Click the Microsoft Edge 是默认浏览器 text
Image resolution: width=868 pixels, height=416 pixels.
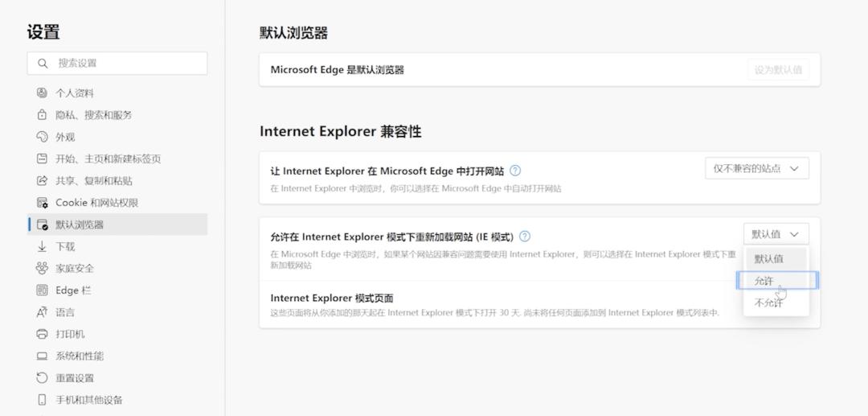[337, 70]
